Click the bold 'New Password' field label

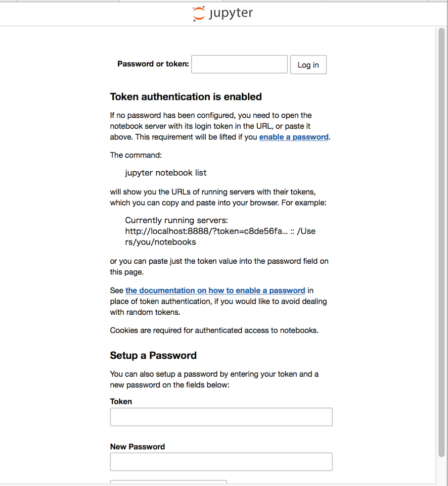137,446
